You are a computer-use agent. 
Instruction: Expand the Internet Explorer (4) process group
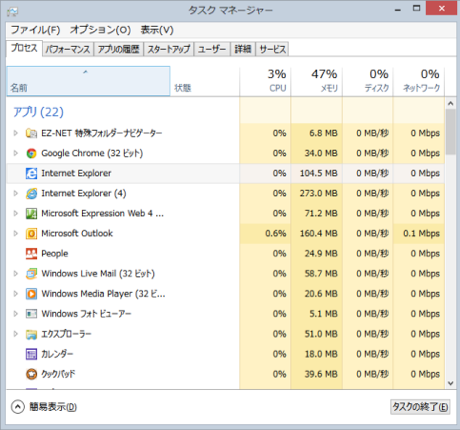tap(15, 193)
